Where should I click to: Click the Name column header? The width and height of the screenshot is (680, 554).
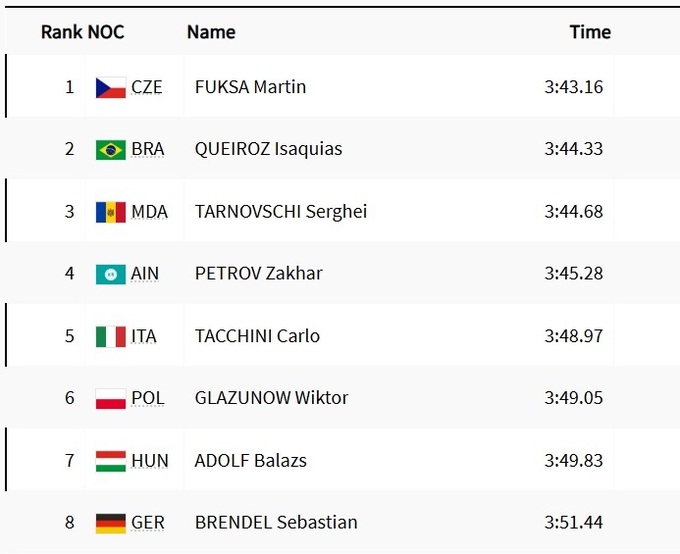click(x=211, y=32)
